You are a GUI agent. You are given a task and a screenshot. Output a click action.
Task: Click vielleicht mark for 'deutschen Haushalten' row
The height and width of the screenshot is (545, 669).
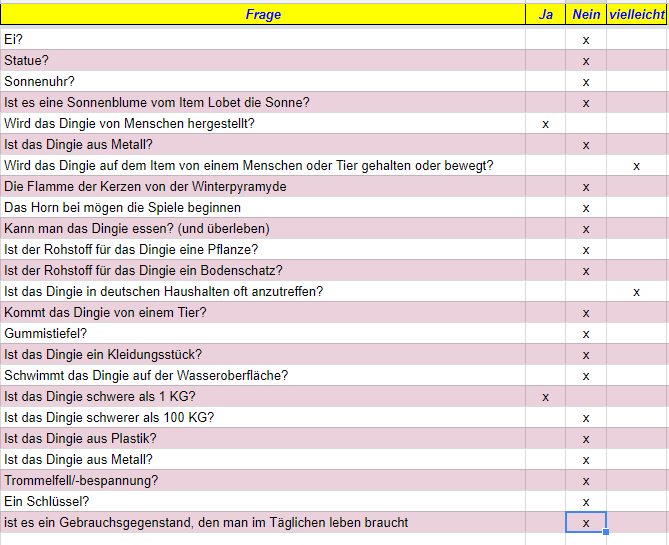click(x=636, y=292)
